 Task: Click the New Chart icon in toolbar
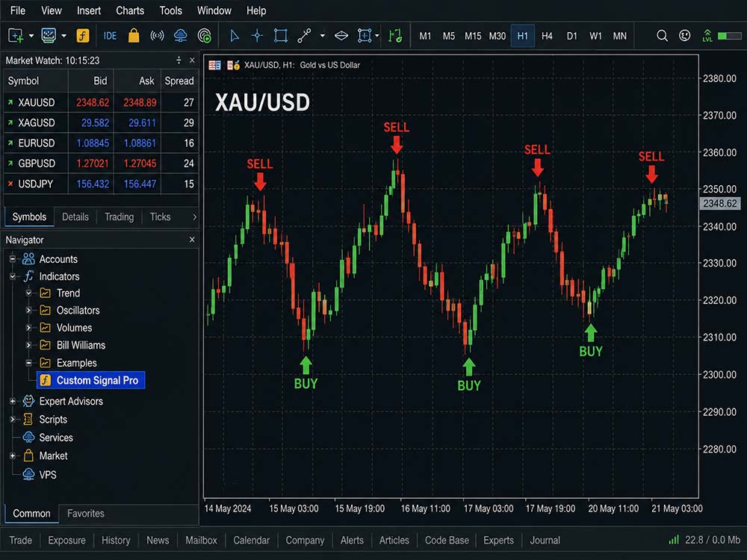pyautogui.click(x=15, y=36)
